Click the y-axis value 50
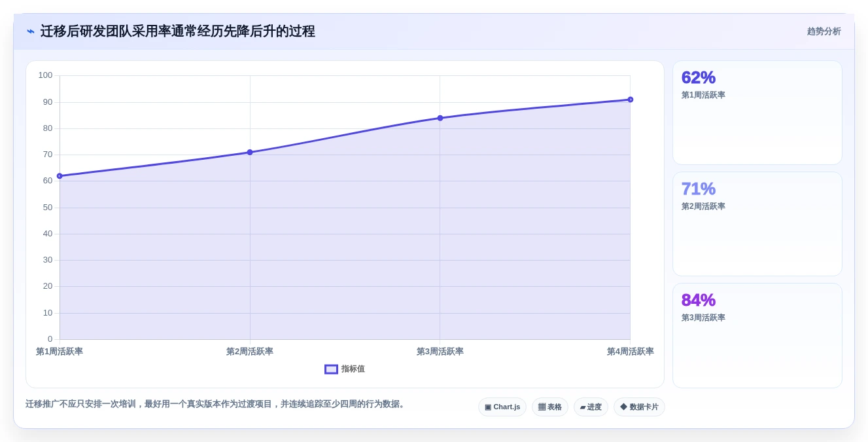Screen dimensions: 868x442 coord(48,208)
